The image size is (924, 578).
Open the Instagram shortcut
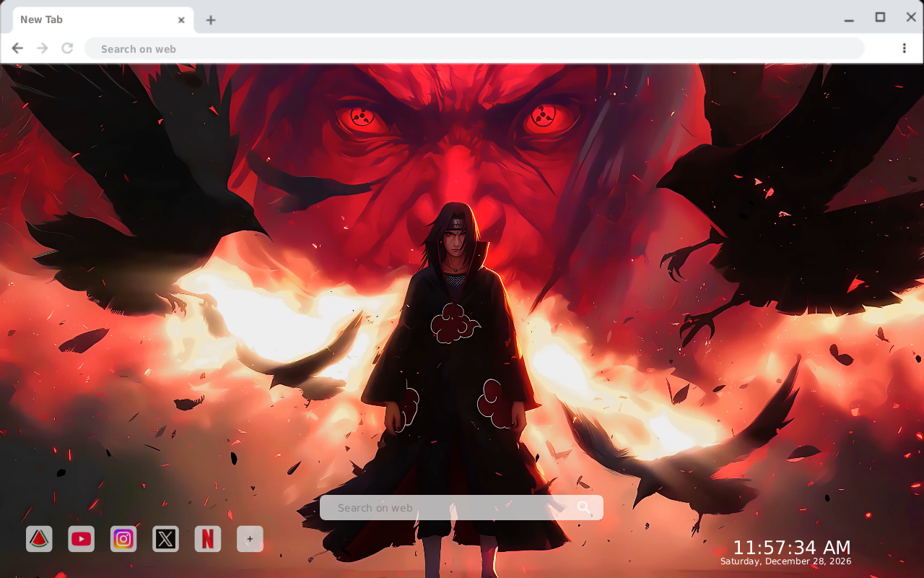coord(123,539)
